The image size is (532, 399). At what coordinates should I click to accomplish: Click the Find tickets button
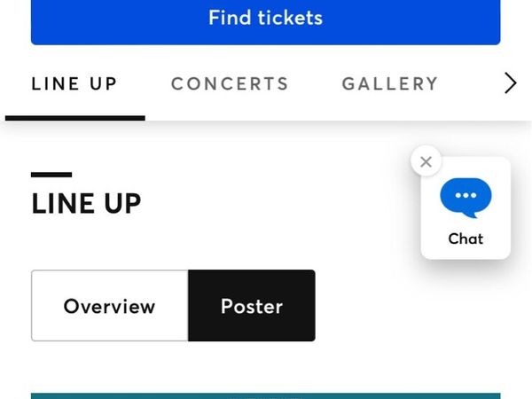(x=266, y=20)
